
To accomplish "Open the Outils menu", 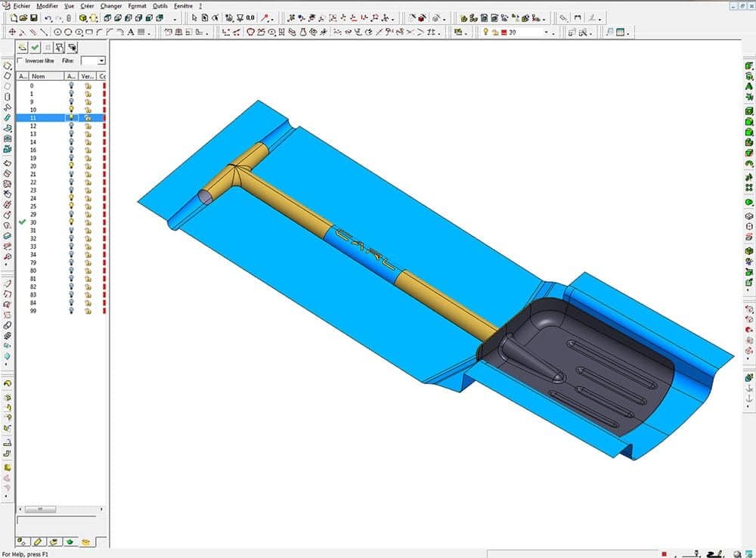I will click(x=160, y=5).
